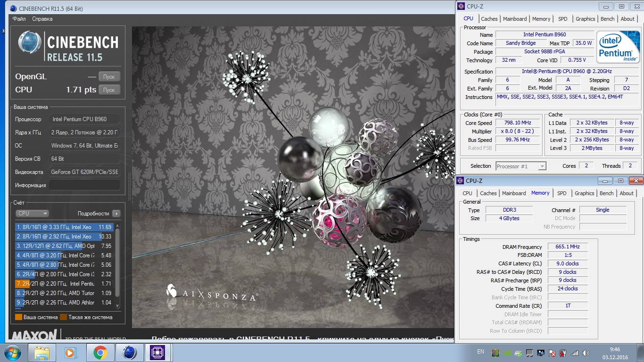
Task: Switch to CPU tab in lower CPU-Z
Action: click(467, 193)
